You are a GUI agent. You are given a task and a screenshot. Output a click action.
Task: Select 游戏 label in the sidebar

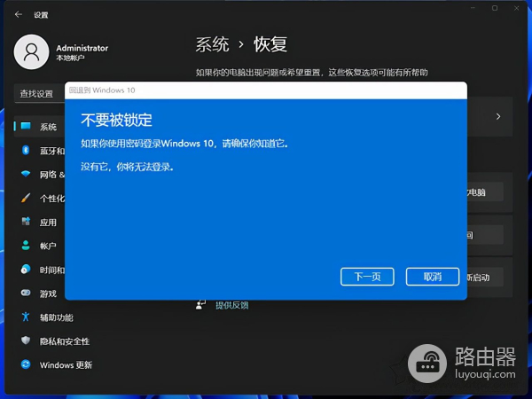[x=48, y=293]
